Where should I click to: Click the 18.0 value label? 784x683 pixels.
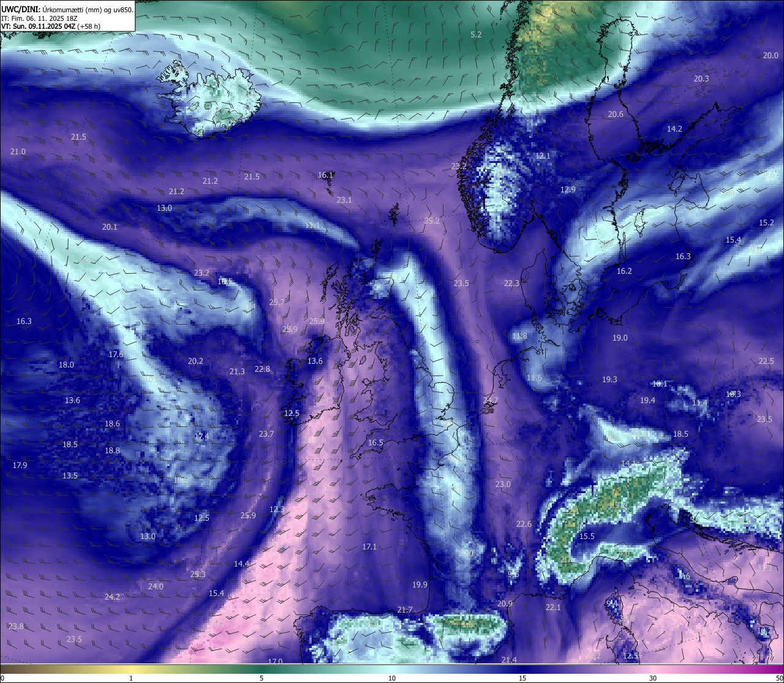coord(66,365)
